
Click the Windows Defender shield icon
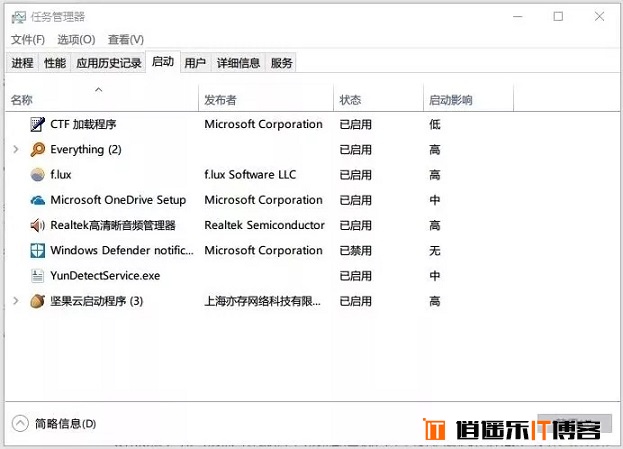(37, 251)
